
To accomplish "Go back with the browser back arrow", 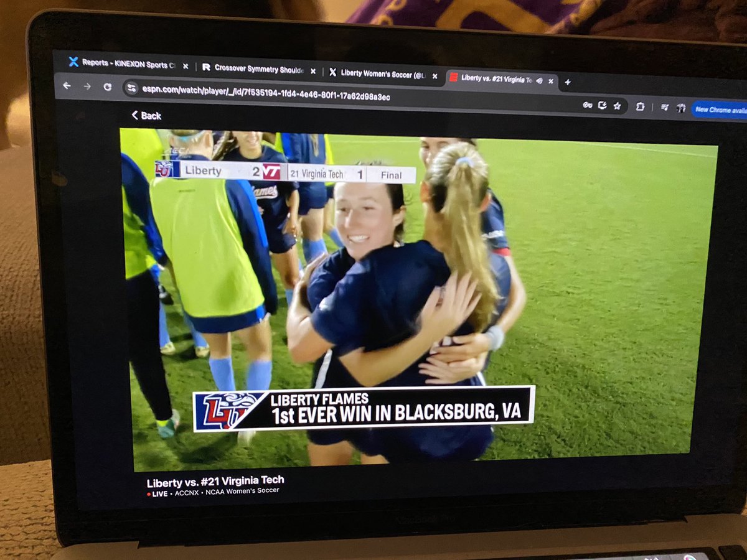I will (x=67, y=86).
